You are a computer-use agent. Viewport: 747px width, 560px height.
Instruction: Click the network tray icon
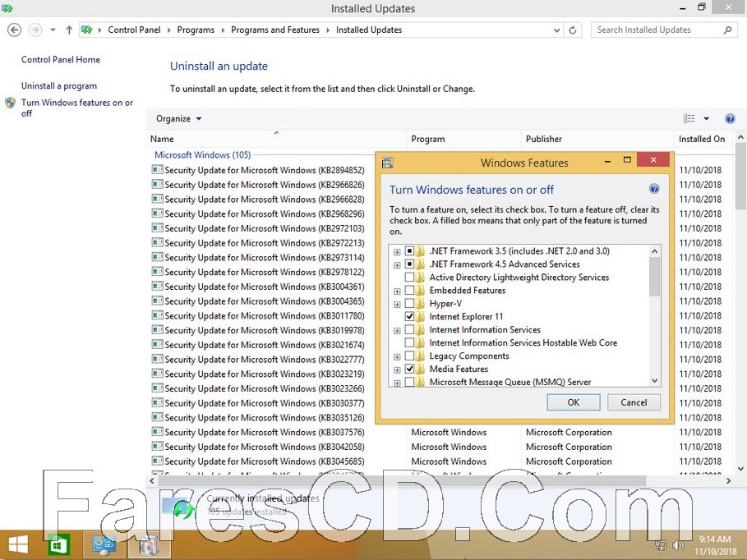661,545
